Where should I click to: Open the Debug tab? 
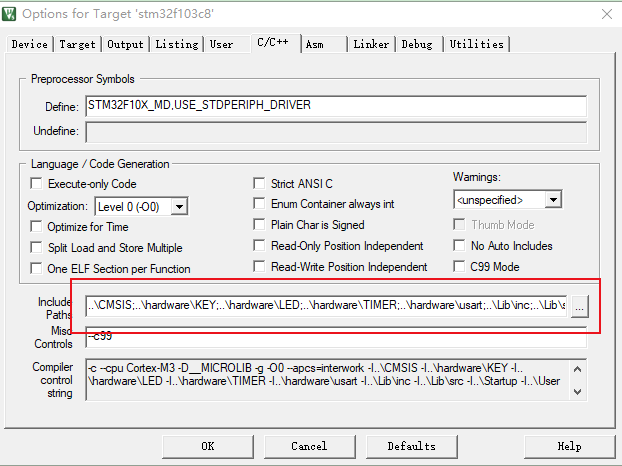tap(417, 44)
